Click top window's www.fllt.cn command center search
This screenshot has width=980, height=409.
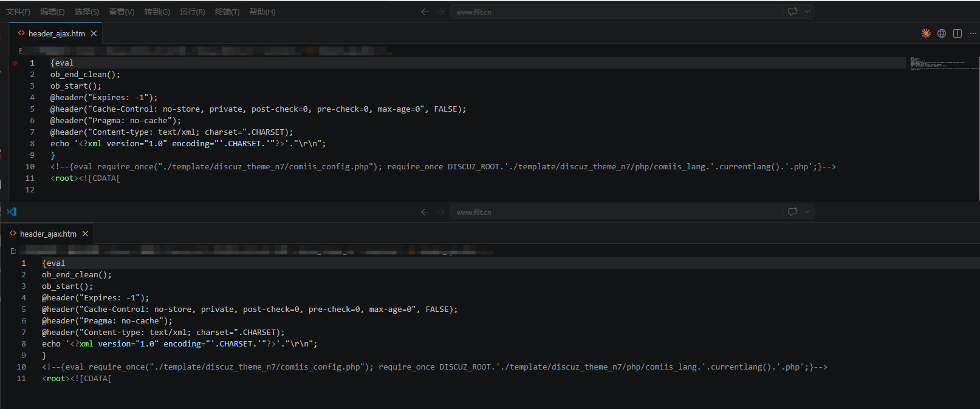click(x=616, y=12)
